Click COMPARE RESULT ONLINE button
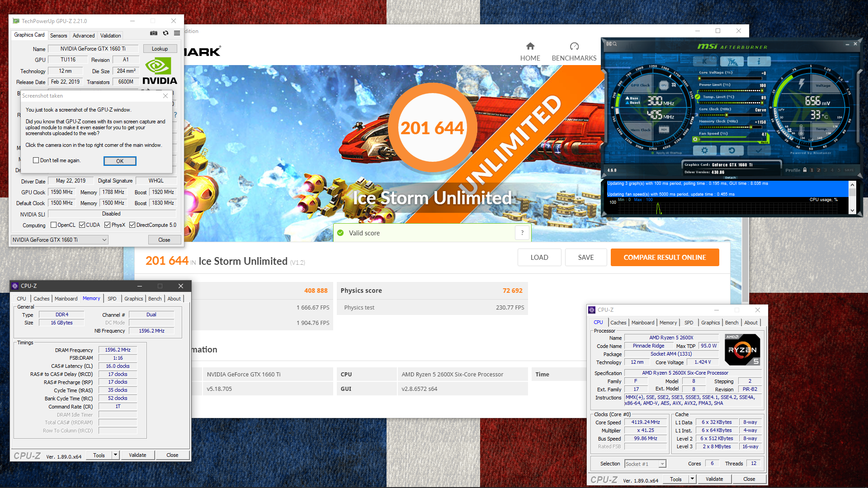Viewport: 868px width, 488px height. pos(665,258)
